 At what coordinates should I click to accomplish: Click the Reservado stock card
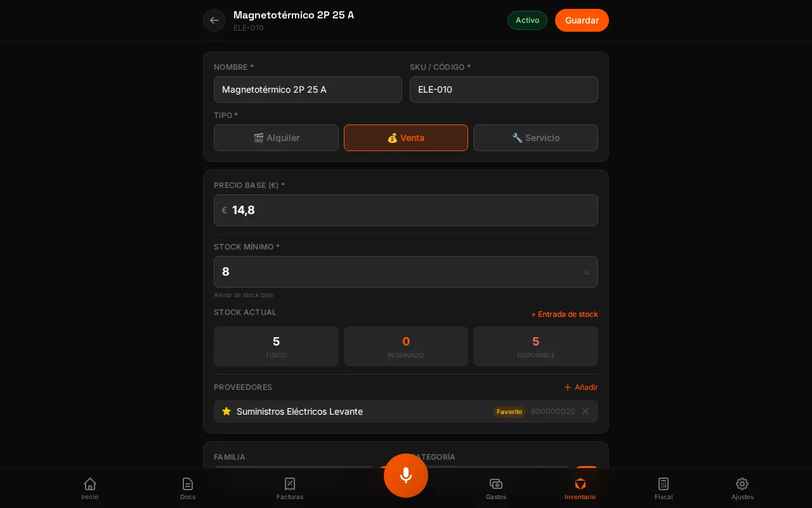406,346
